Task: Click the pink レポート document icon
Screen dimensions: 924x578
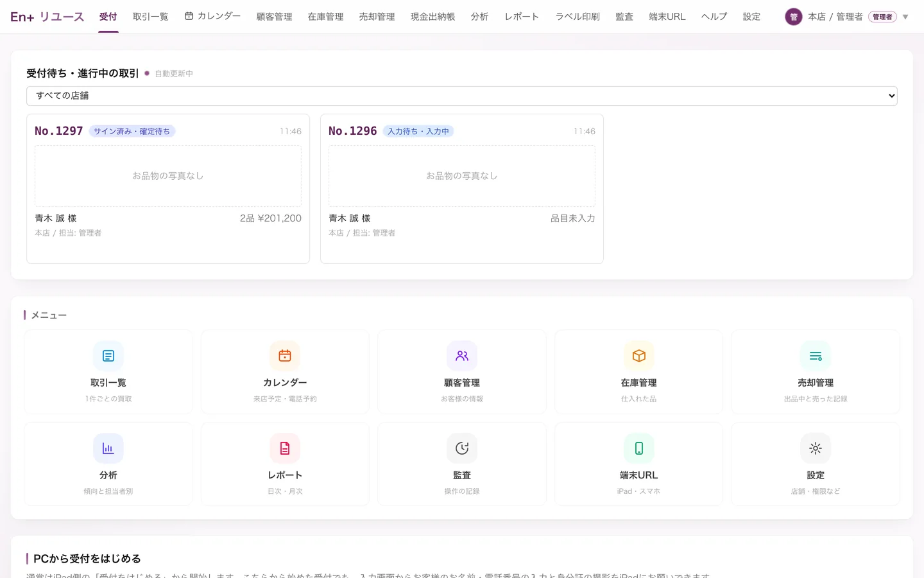Action: [x=285, y=448]
